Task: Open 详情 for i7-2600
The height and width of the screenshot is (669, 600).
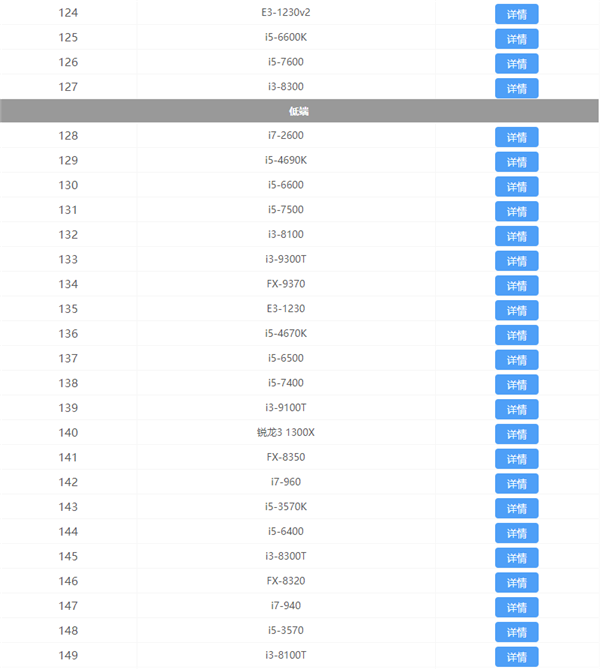Action: (516, 137)
